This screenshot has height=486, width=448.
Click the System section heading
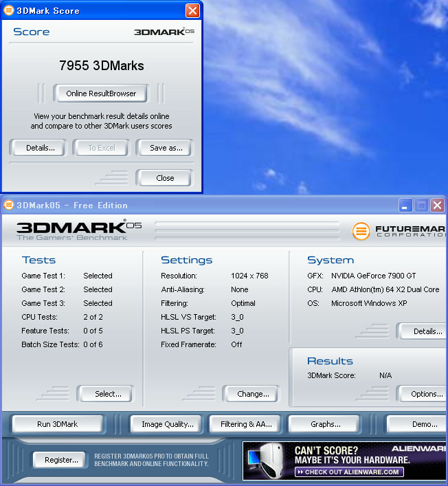pyautogui.click(x=331, y=260)
